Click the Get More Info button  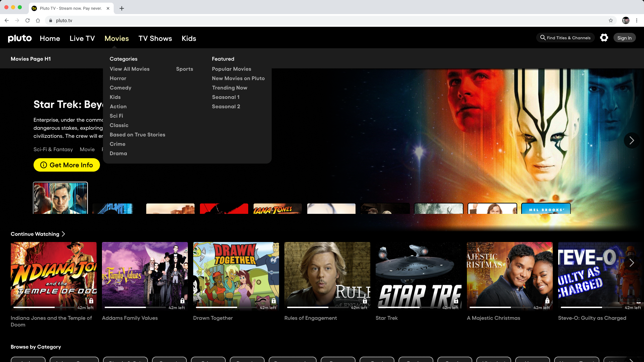coord(67,165)
